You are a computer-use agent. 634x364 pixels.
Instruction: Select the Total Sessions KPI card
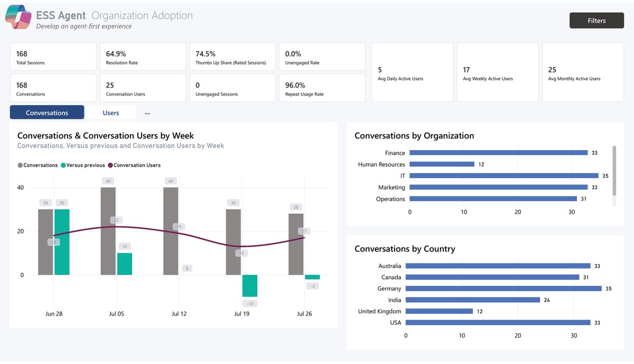click(x=53, y=57)
